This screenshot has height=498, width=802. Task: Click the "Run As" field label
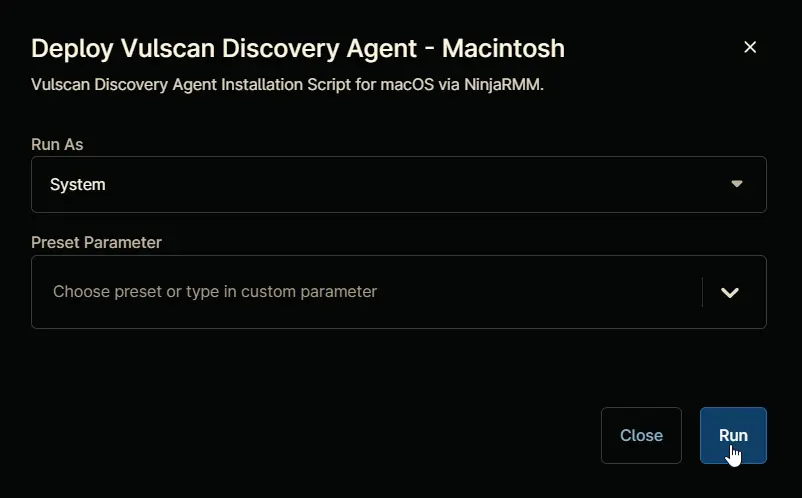57,144
